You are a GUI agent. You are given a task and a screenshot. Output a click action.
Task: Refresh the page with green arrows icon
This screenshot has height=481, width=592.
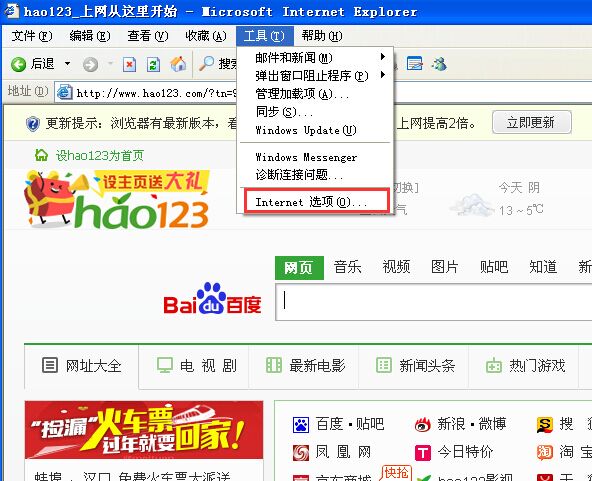click(x=153, y=64)
